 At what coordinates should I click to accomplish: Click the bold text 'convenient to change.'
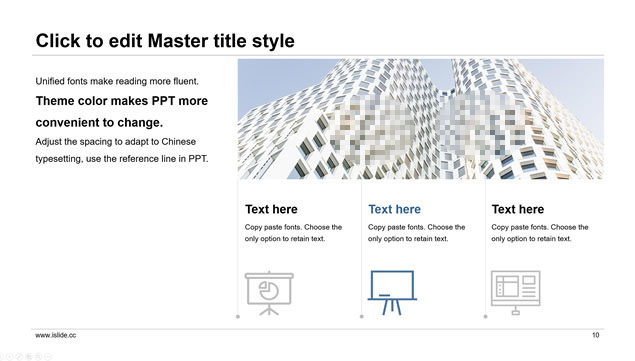pos(99,122)
